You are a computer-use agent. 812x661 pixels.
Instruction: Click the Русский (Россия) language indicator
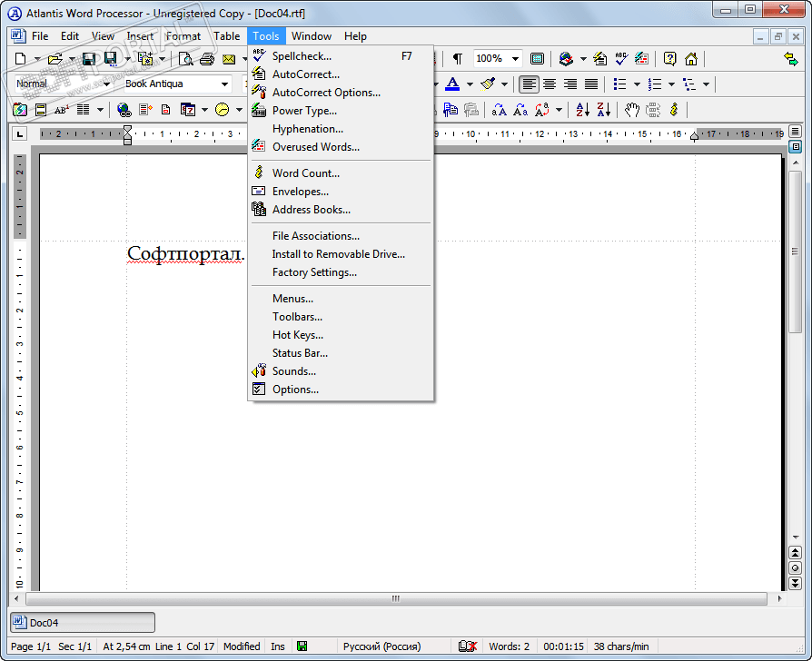coord(381,646)
